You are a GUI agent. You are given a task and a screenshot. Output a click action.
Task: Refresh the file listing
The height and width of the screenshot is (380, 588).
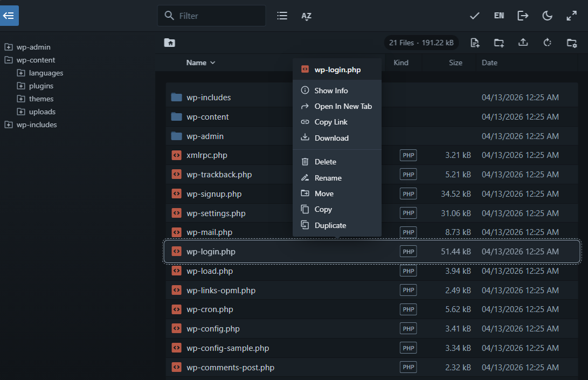pos(548,43)
